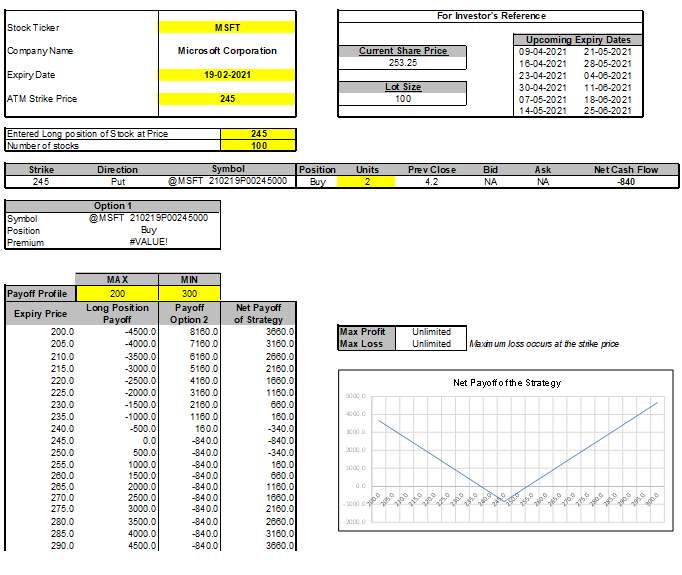Select the Max Profit Unlimited cell
This screenshot has height=575, width=682.
click(x=431, y=332)
